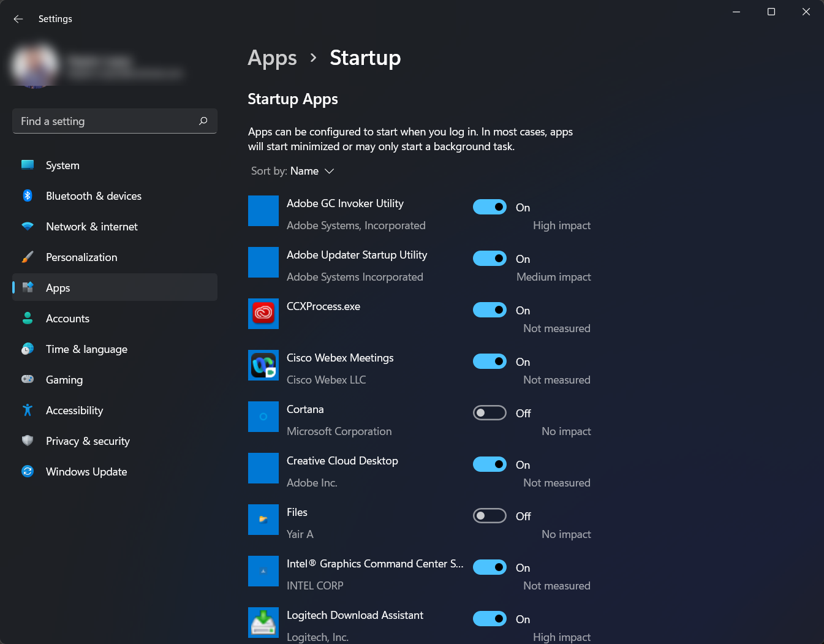Screen dimensions: 824x644
Task: Turn off Adobe Updater Startup Utility
Action: [x=489, y=259]
